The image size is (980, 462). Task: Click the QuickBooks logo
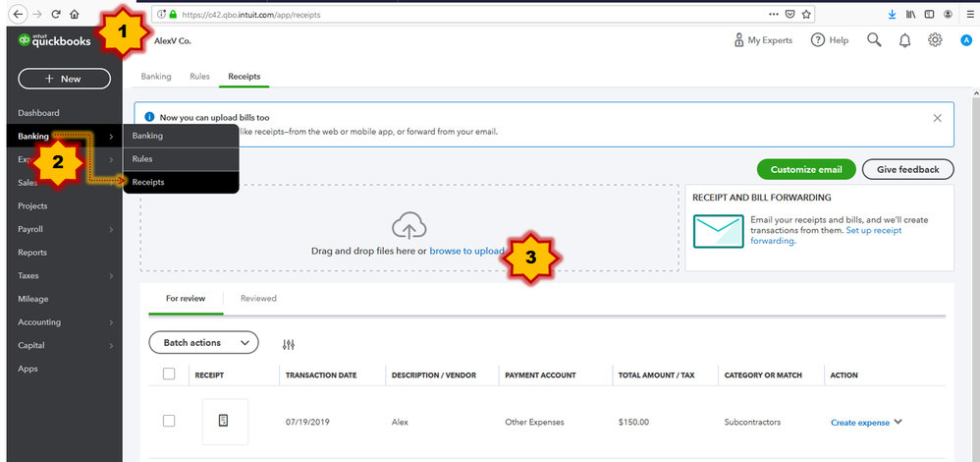(54, 40)
